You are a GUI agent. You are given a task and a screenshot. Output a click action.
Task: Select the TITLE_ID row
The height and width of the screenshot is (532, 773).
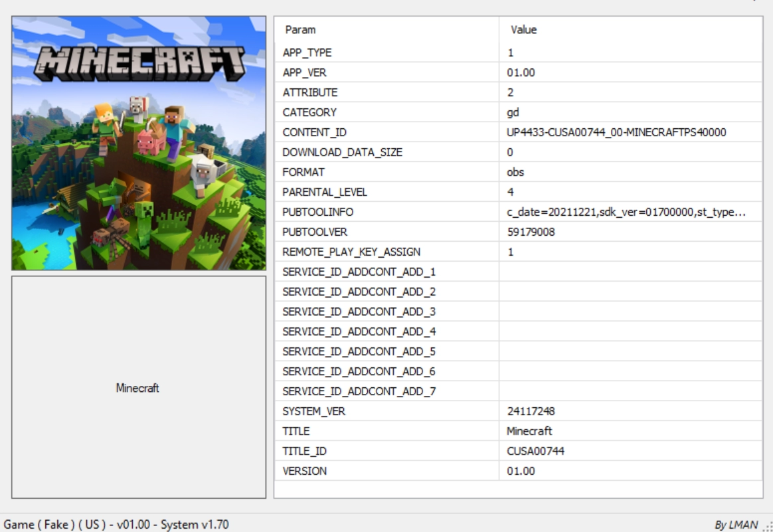(305, 451)
